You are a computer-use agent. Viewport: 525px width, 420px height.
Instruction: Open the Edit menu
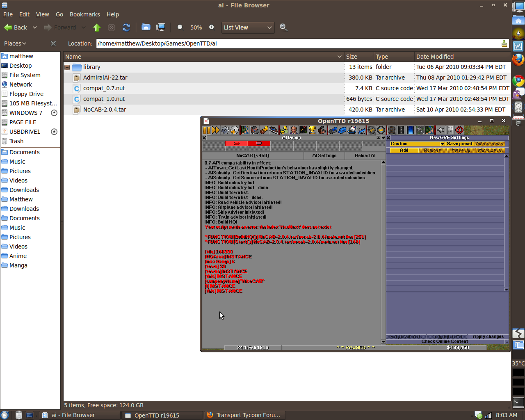(x=24, y=14)
